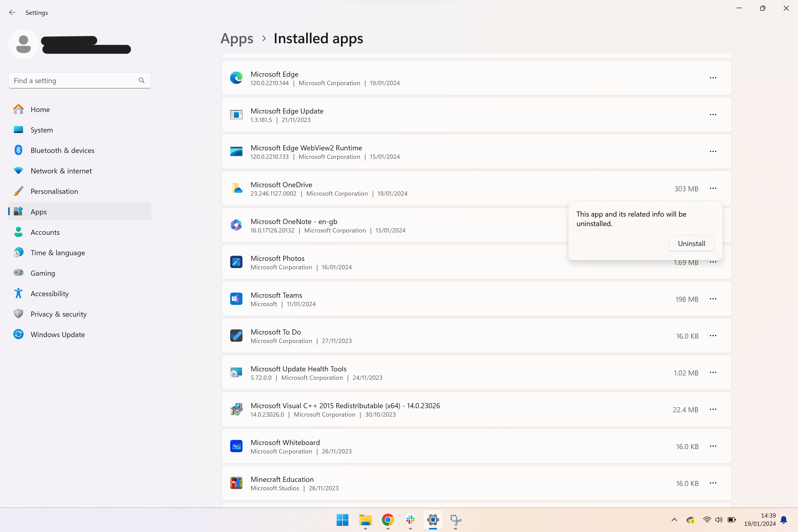Open Windows Start menu
The image size is (798, 532).
(342, 520)
